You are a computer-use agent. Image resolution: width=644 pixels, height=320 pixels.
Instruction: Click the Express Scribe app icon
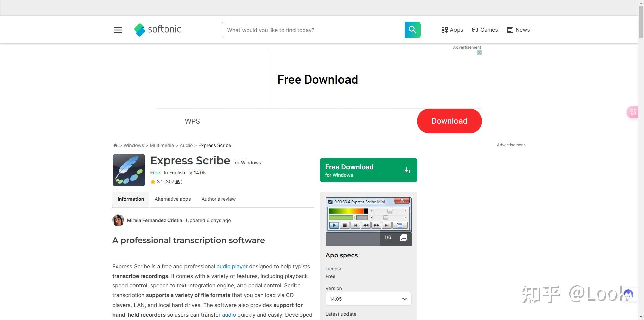coord(129,170)
